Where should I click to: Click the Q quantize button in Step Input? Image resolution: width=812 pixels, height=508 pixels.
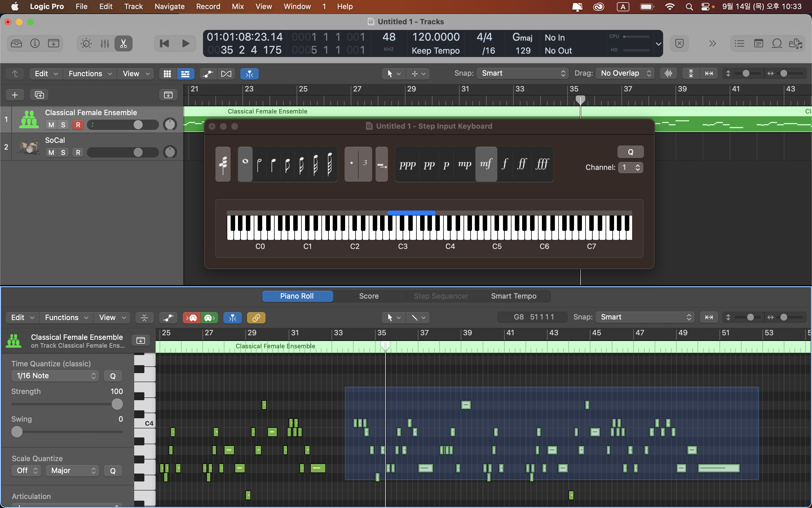pos(630,152)
